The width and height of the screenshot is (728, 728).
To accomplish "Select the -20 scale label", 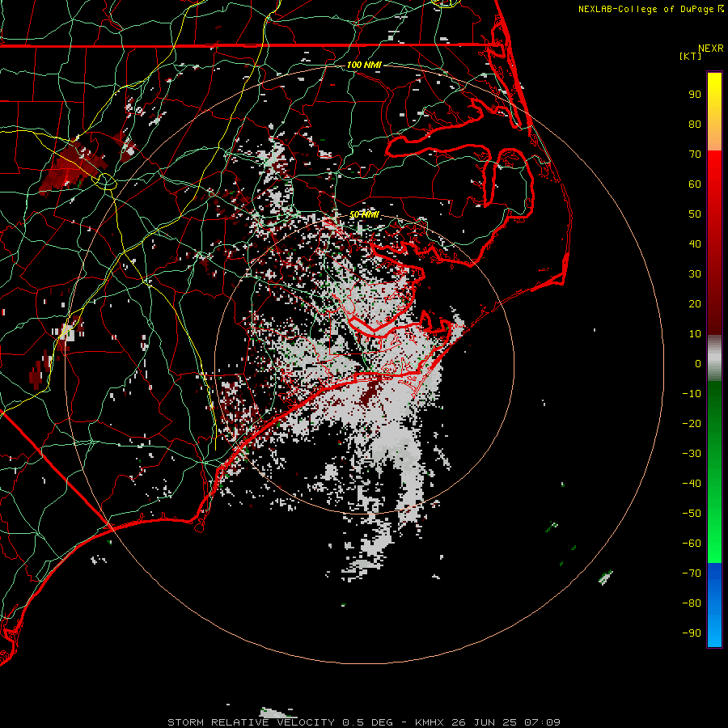I will [692, 424].
